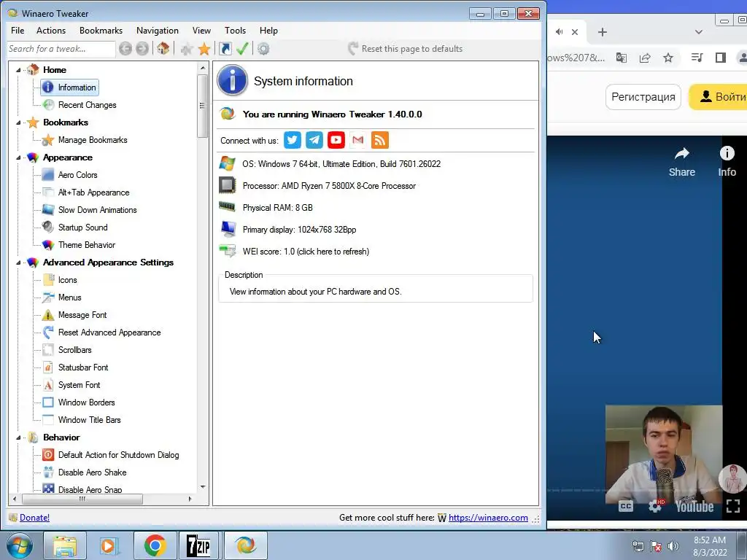This screenshot has height=560, width=747.
Task: Mute tab via speaker icon on Chrome tab
Action: point(560,32)
